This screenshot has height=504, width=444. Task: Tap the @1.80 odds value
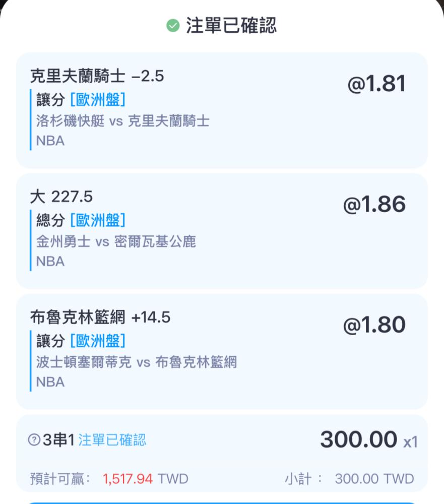374,325
